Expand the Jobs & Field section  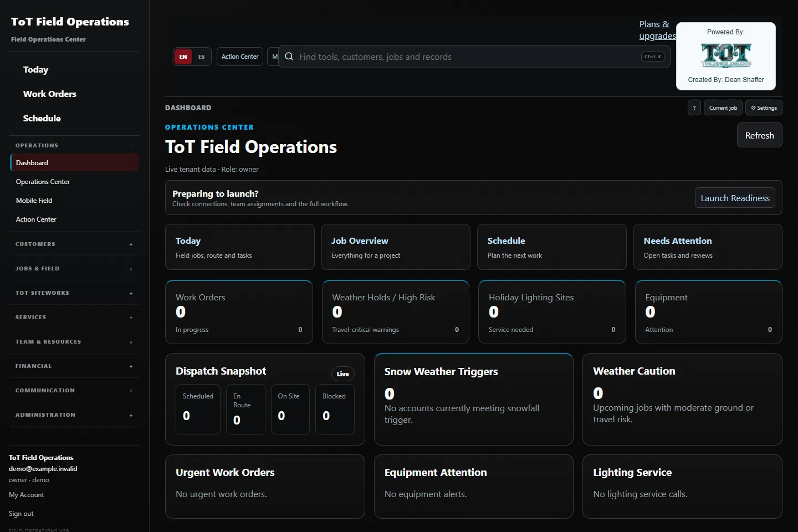tap(74, 269)
